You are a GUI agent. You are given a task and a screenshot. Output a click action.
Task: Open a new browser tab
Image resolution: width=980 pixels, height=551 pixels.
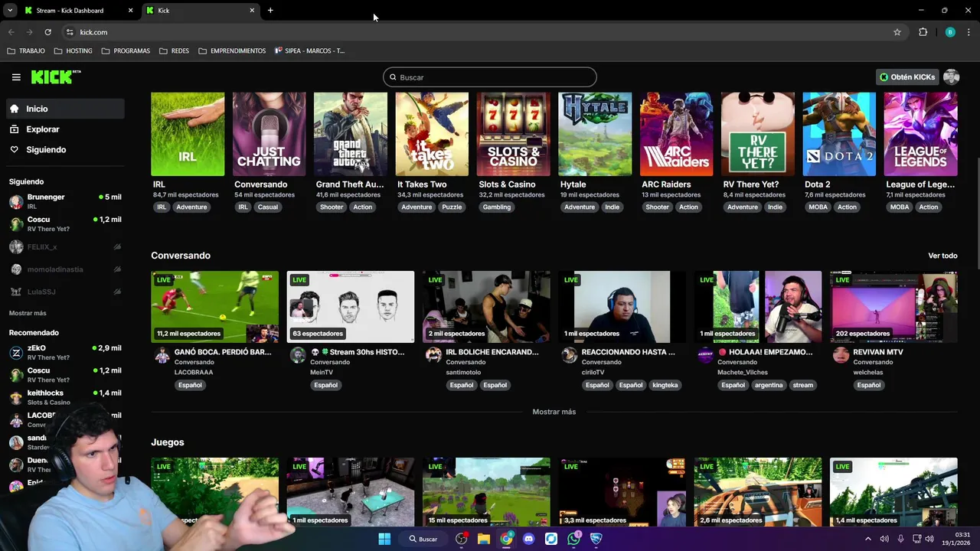tap(270, 11)
